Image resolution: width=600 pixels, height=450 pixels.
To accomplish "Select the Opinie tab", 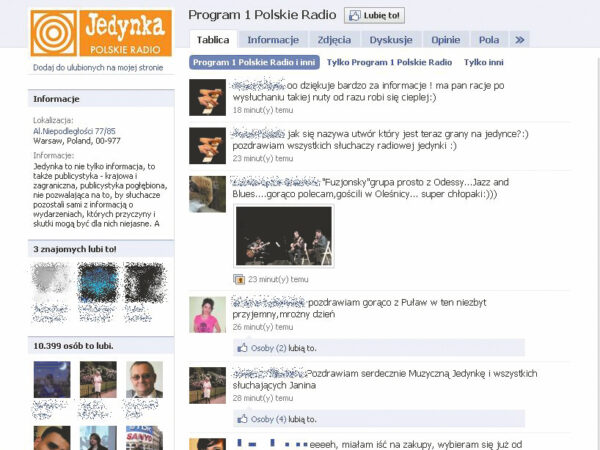I will tap(446, 40).
